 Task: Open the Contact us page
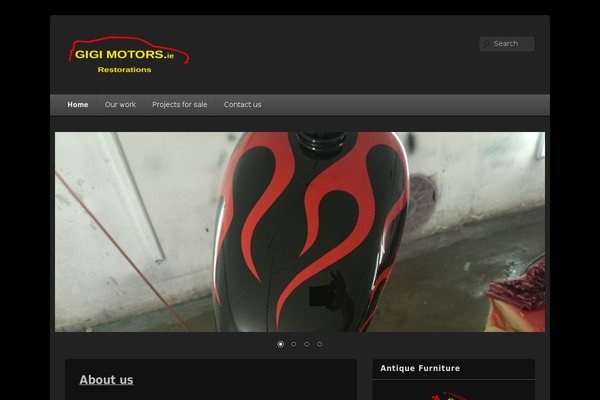click(x=242, y=104)
